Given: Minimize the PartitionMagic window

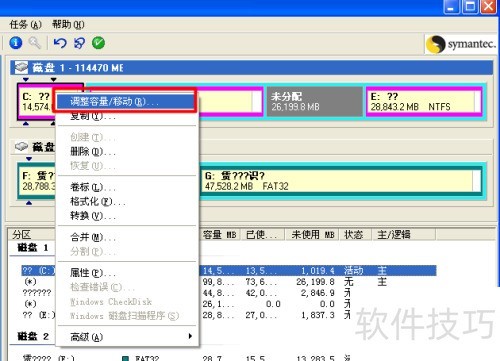Looking at the screenshot, I should 451,6.
